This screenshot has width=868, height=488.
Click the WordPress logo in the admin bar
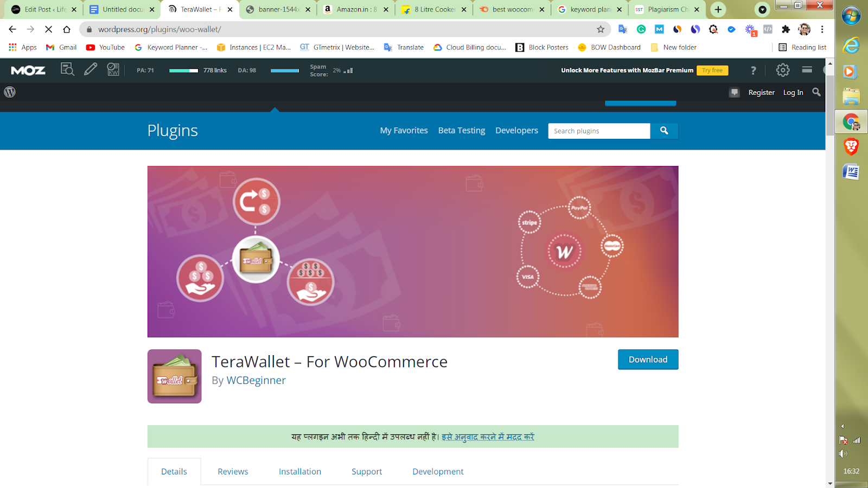coord(10,92)
